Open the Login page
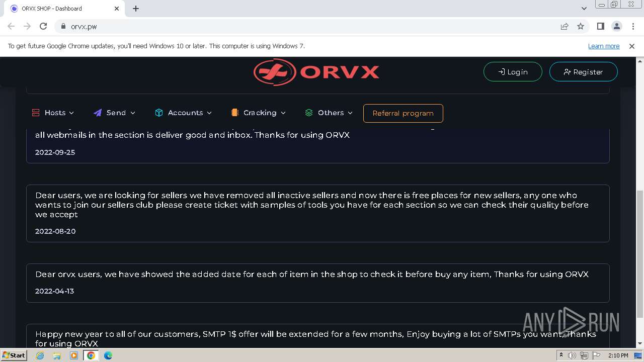The width and height of the screenshot is (644, 362). tap(513, 72)
